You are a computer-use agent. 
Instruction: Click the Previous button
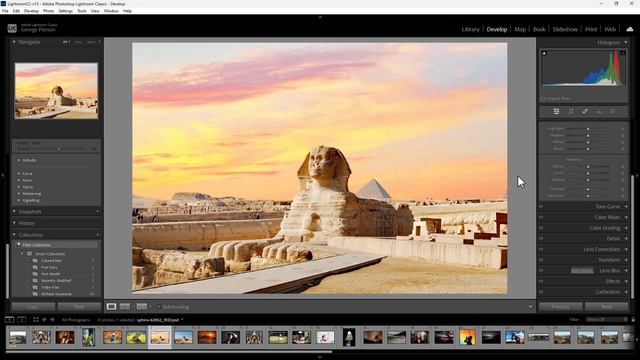point(560,307)
